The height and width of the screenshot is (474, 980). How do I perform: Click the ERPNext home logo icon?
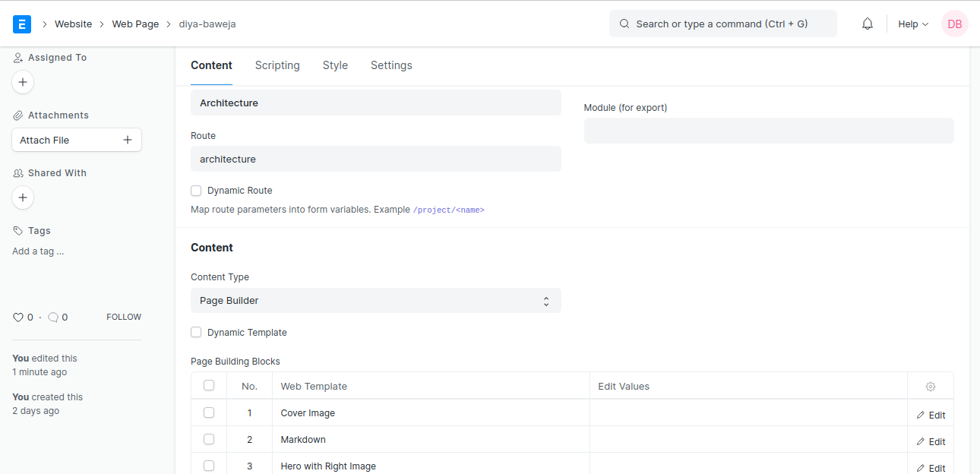tap(22, 24)
